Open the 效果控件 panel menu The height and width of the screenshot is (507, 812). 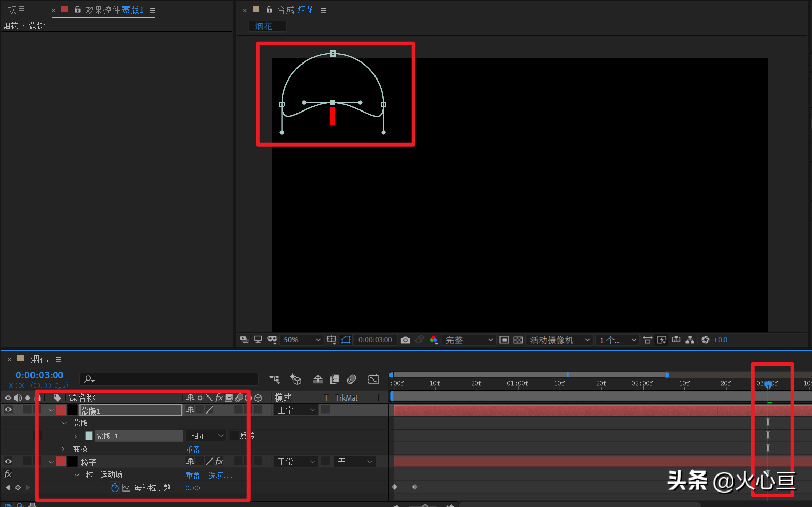pos(153,10)
